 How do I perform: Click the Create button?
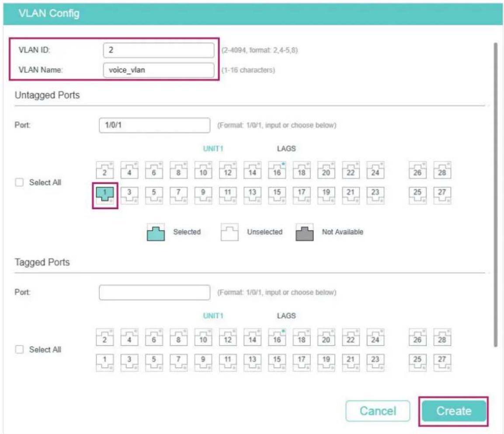(x=454, y=411)
